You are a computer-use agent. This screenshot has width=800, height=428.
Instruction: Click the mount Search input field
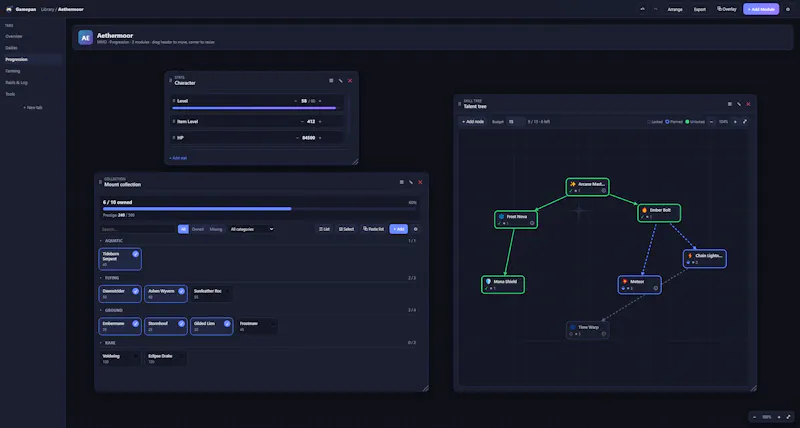coord(137,229)
